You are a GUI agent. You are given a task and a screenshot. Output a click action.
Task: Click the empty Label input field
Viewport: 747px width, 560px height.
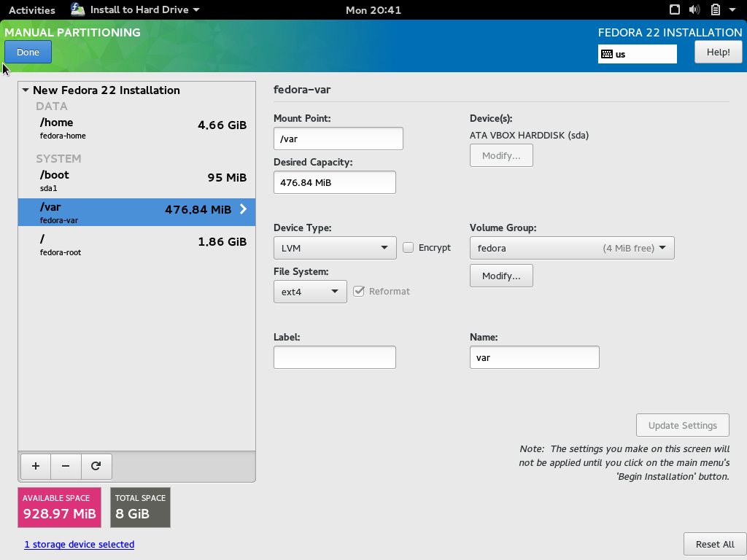[334, 357]
